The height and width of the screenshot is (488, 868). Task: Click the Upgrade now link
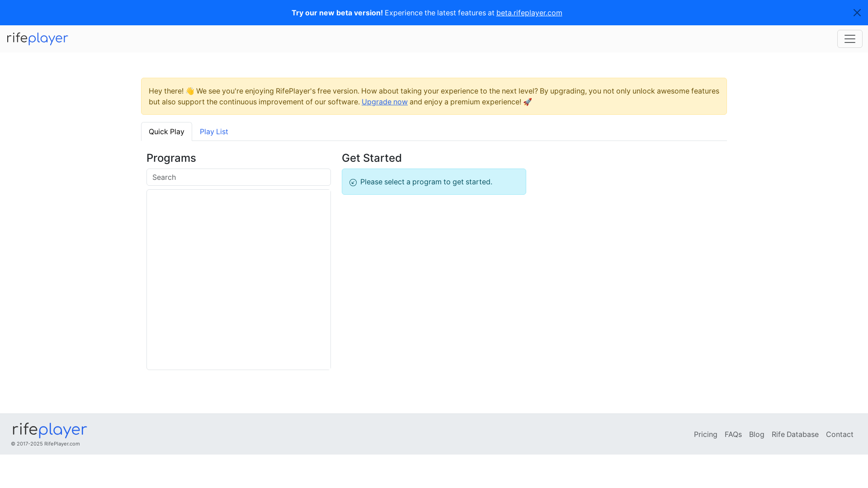384,102
